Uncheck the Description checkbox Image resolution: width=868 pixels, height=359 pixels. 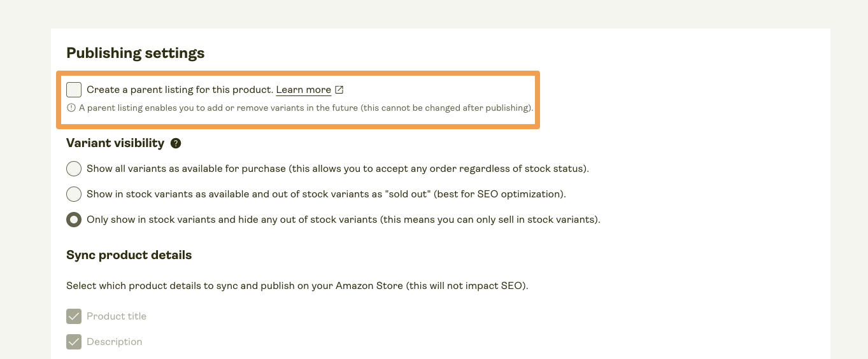point(74,342)
